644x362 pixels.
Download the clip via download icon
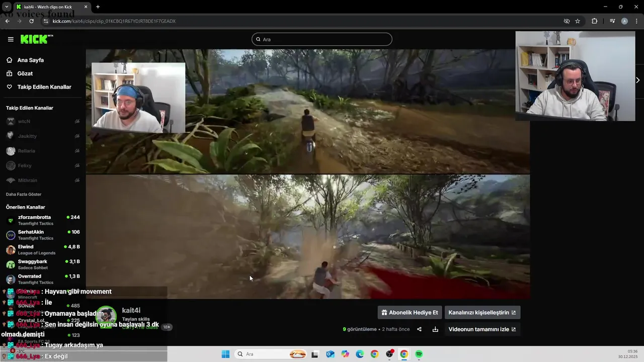pyautogui.click(x=435, y=329)
